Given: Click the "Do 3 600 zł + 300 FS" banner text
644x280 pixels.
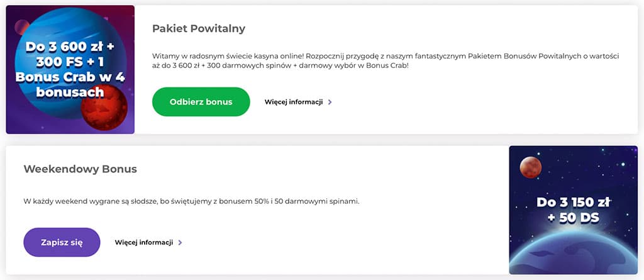Looking at the screenshot, I should (x=70, y=55).
